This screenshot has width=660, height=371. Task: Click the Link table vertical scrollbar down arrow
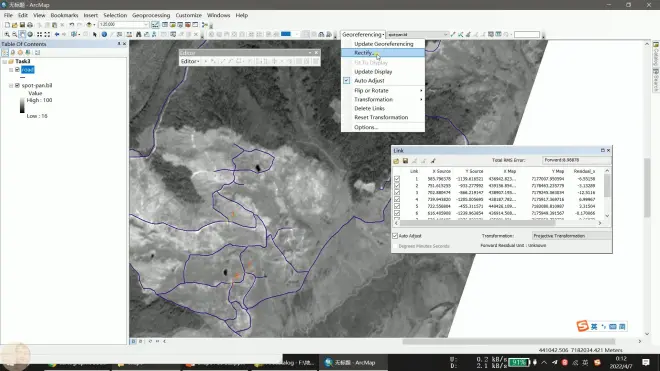click(607, 216)
